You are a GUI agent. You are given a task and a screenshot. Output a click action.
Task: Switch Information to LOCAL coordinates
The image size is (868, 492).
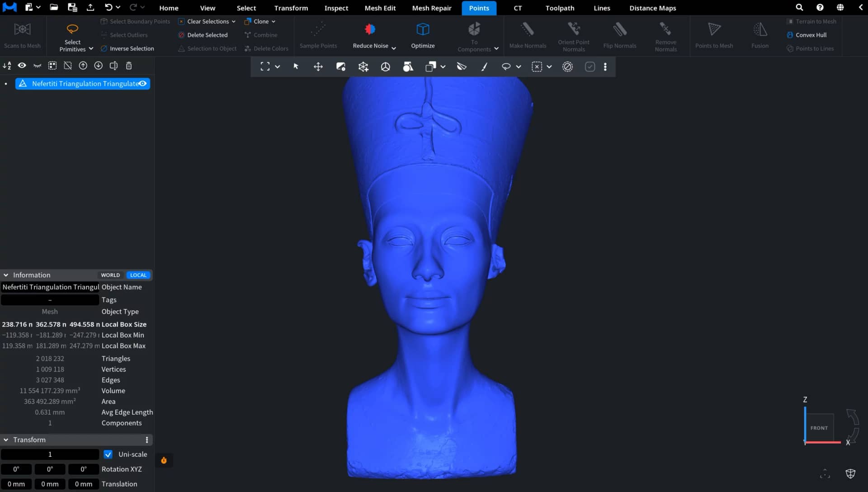pyautogui.click(x=138, y=275)
